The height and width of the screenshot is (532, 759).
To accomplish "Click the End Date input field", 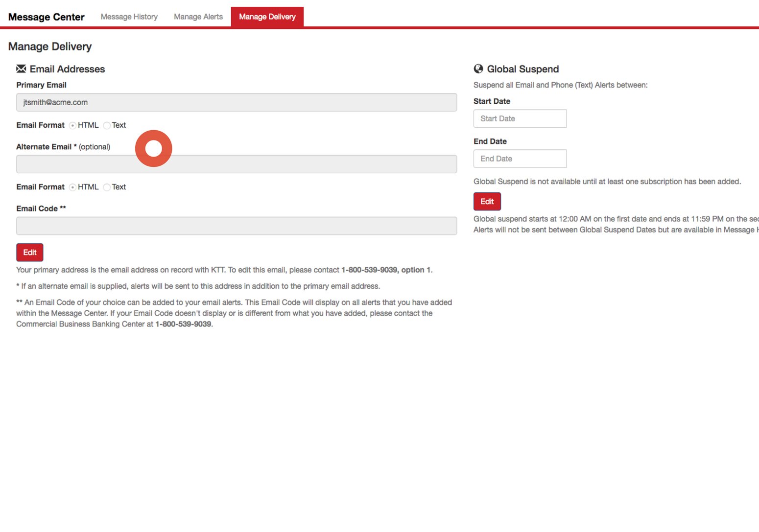I will pyautogui.click(x=520, y=159).
